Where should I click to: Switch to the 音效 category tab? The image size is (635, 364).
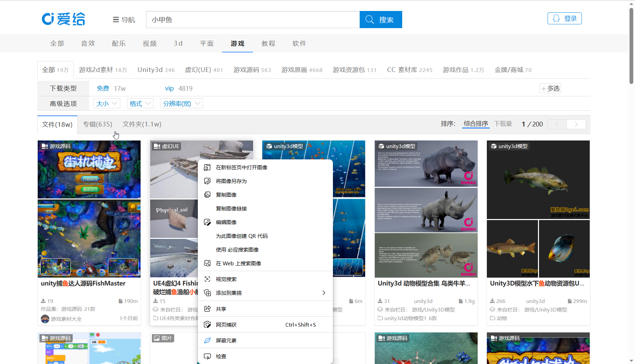pos(88,44)
